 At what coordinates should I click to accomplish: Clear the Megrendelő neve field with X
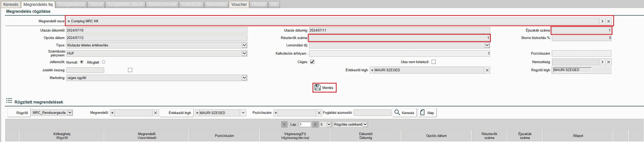609,21
